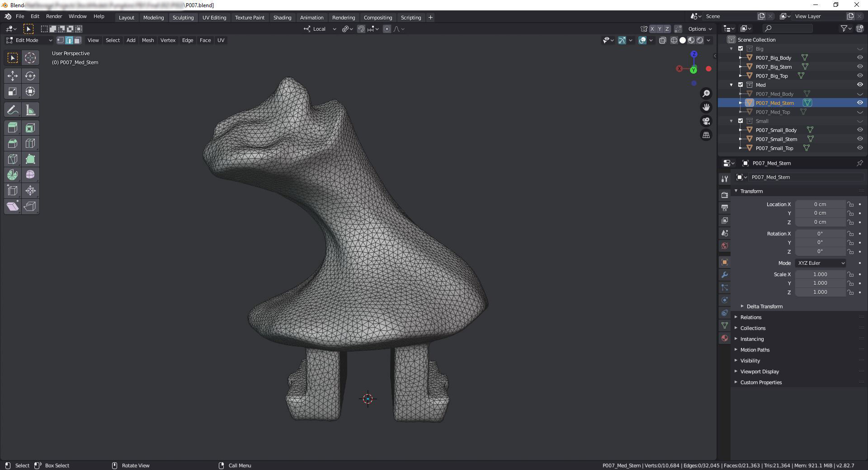Toggle snapping magnet button
868x470 pixels.
pyautogui.click(x=361, y=29)
